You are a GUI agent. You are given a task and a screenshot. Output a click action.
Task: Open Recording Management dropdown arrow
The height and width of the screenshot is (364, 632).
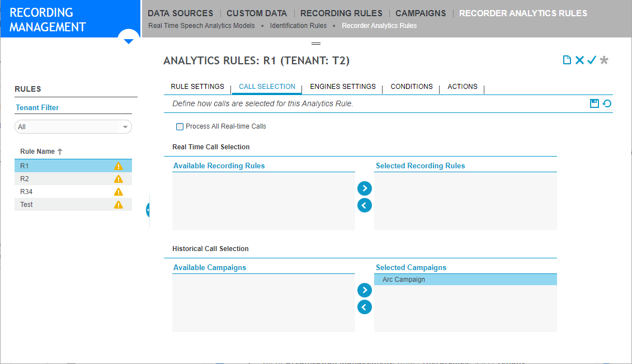129,41
